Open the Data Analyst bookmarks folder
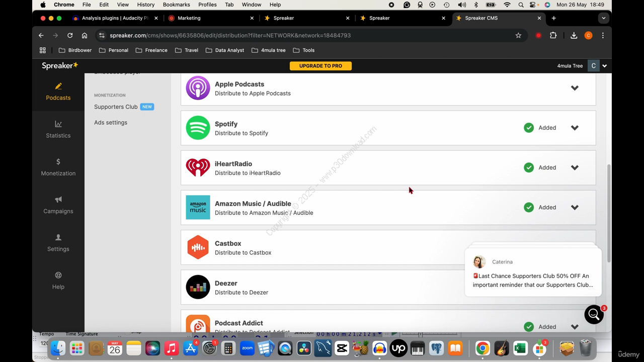 click(224, 50)
